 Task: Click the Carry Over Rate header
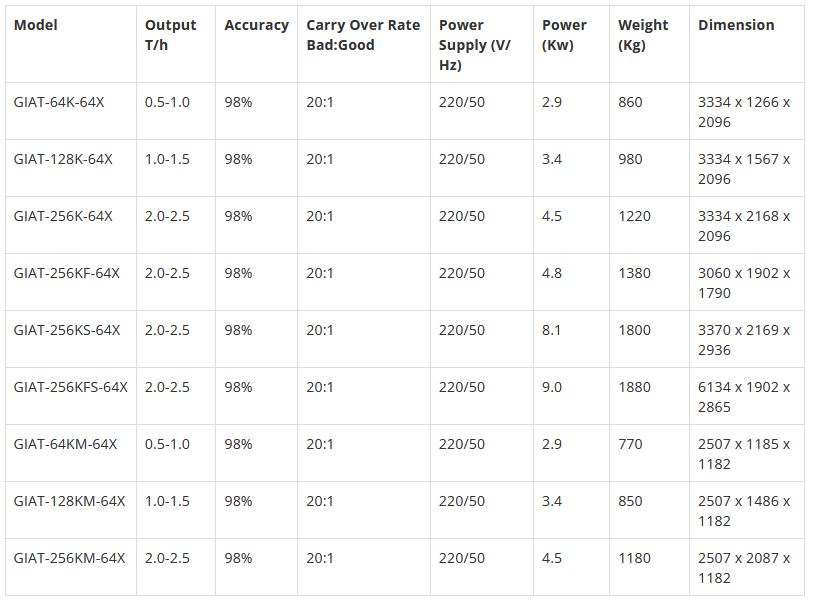click(x=362, y=35)
